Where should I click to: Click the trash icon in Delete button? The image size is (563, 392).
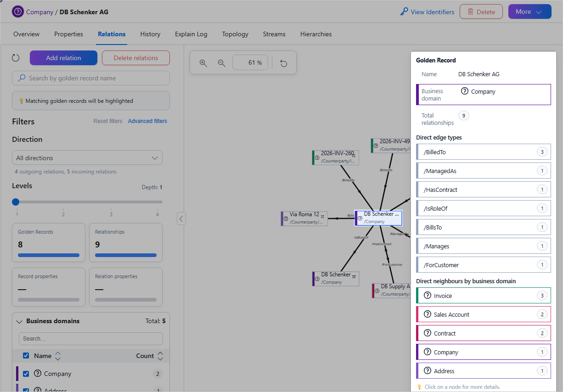pos(470,12)
